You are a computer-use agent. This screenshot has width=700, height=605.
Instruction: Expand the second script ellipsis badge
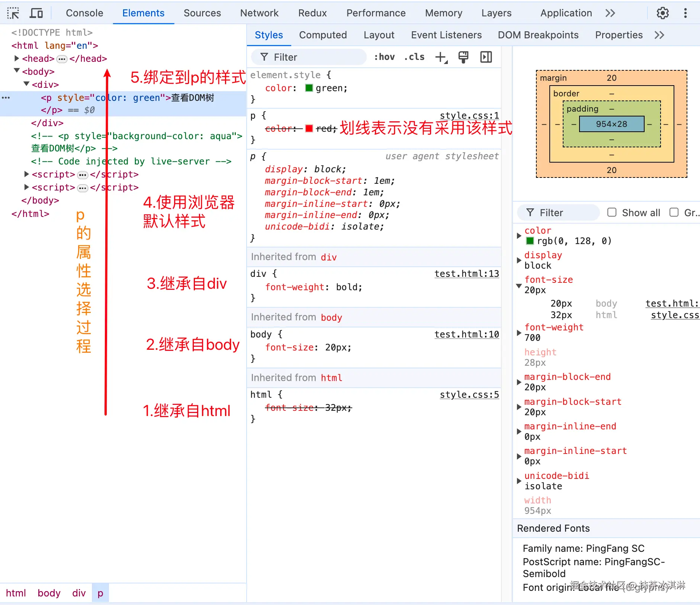[83, 188]
